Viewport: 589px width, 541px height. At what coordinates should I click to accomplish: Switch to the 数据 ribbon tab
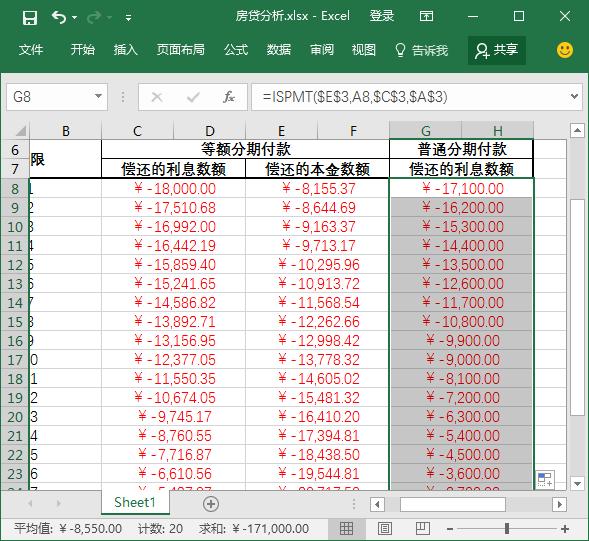pos(279,50)
